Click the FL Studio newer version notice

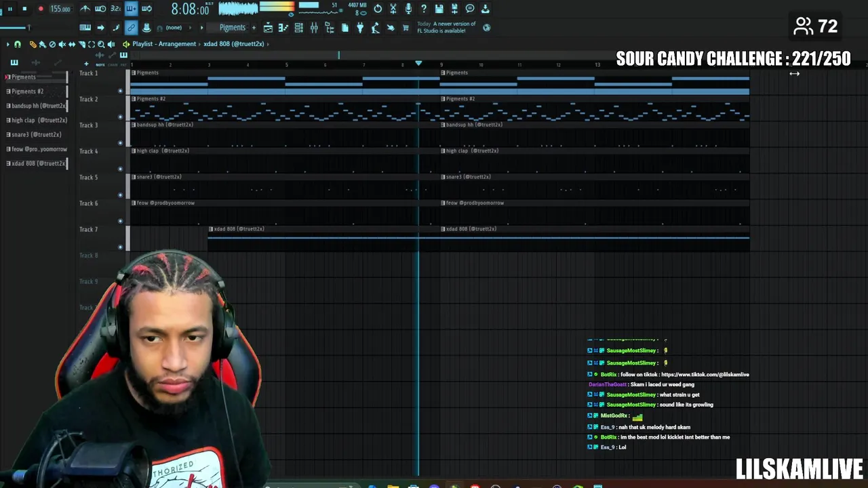446,28
